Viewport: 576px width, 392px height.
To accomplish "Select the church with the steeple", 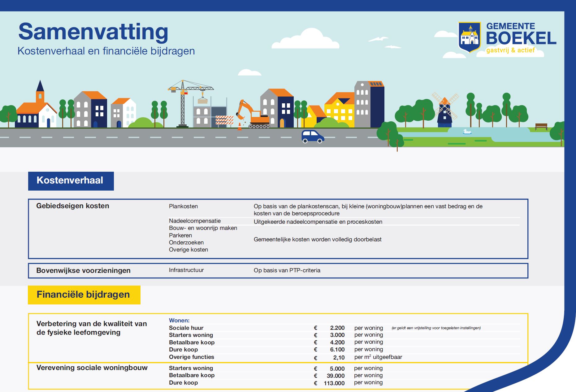I will [x=37, y=108].
